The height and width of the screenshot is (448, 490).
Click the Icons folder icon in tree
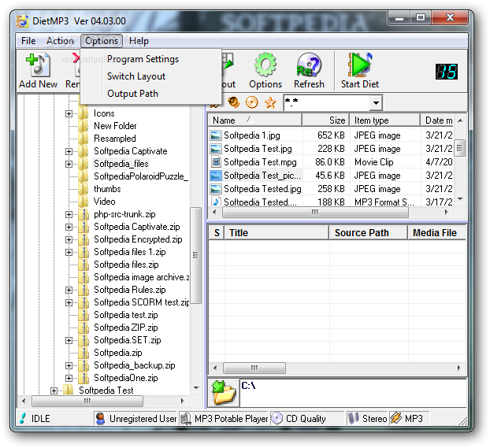pos(84,113)
